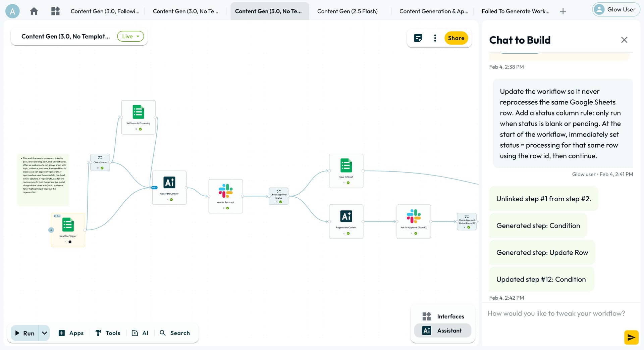Select the Generate Content AI node

(x=169, y=187)
